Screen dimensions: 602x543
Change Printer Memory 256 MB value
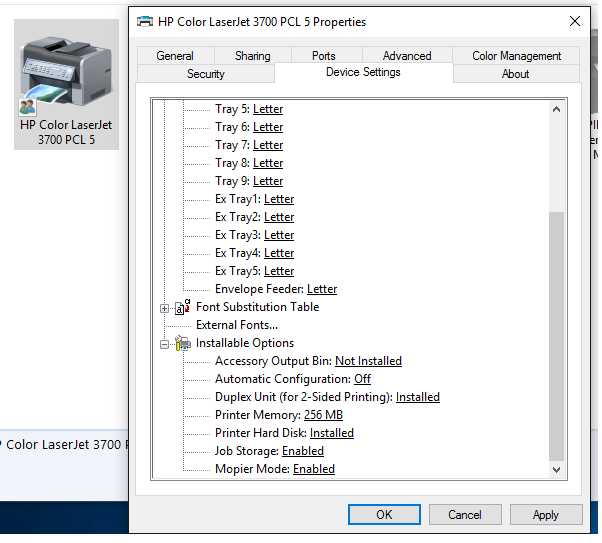pyautogui.click(x=323, y=415)
